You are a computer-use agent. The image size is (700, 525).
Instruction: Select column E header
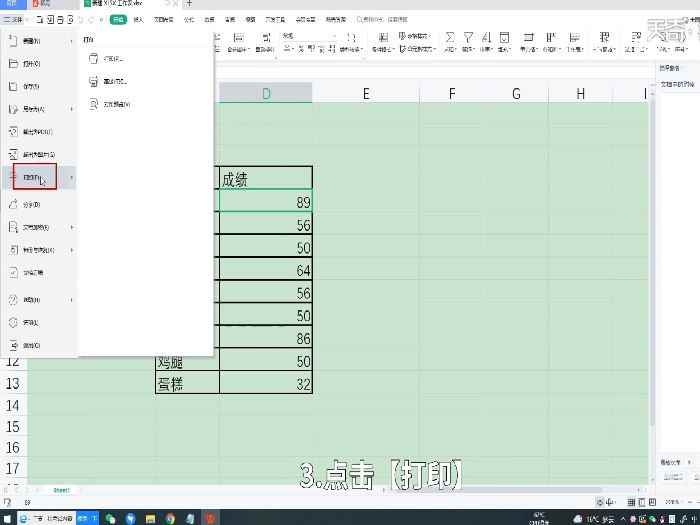pos(366,94)
